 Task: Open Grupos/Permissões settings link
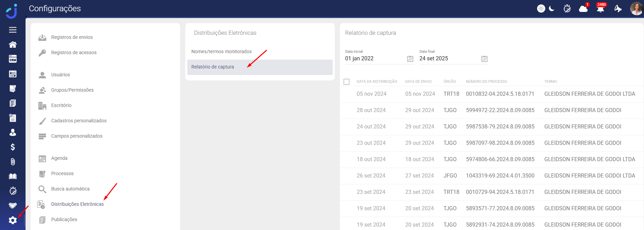(x=72, y=90)
